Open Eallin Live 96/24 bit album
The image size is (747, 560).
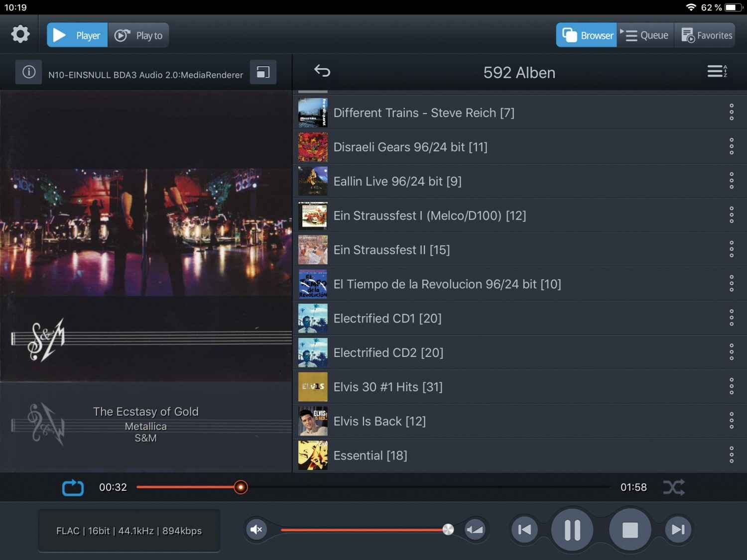(x=520, y=181)
